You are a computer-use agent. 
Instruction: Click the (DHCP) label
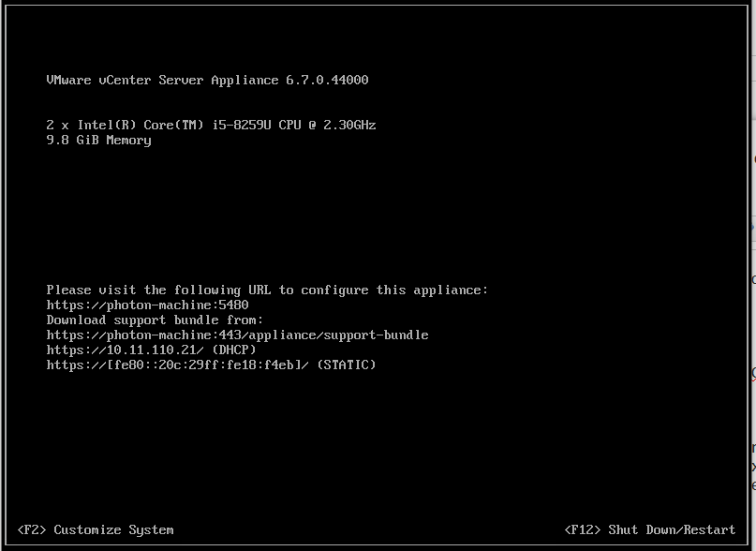pos(233,350)
